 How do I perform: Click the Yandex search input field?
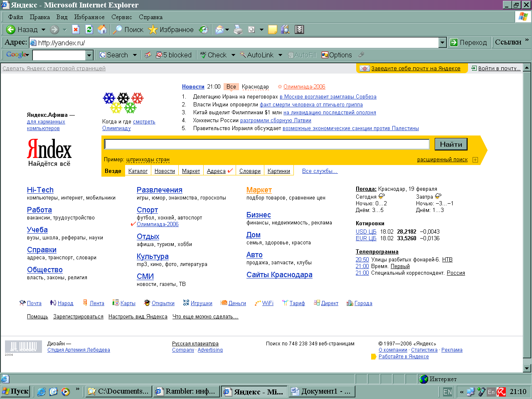pyautogui.click(x=266, y=144)
